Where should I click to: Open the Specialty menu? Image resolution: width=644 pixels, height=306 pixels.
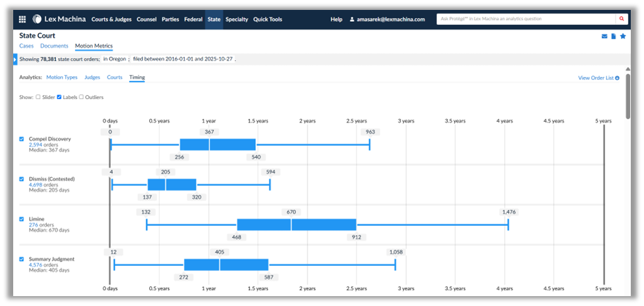coord(237,19)
